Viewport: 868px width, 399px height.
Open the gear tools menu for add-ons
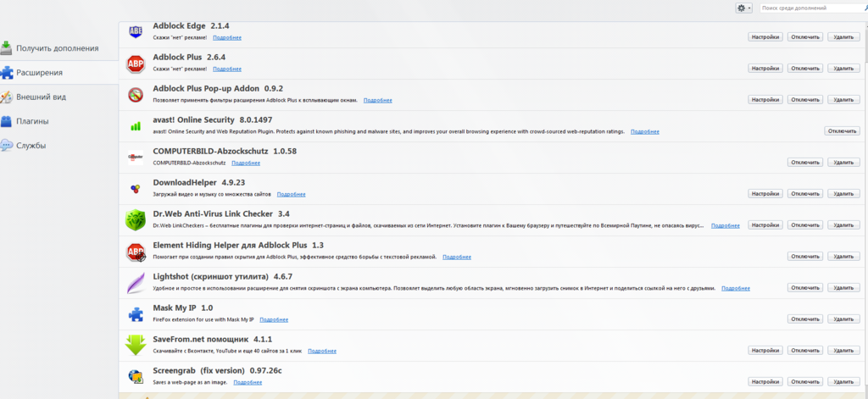743,8
